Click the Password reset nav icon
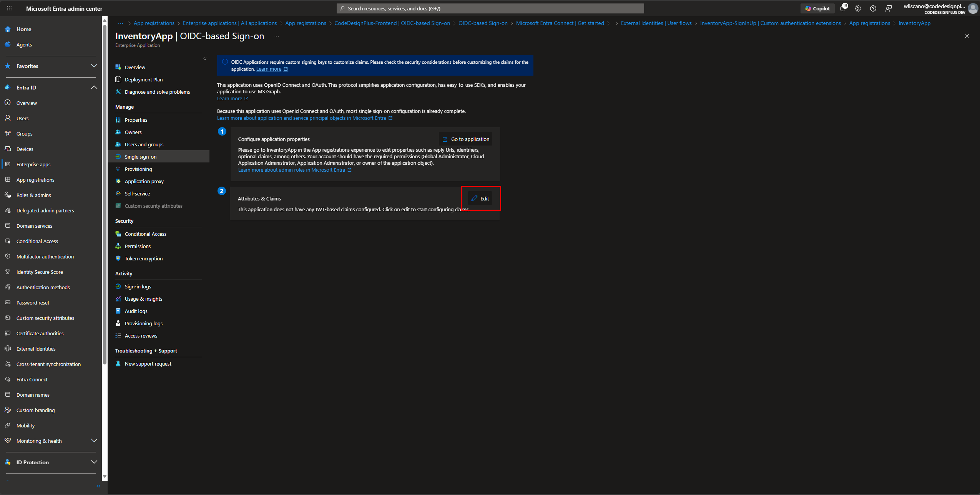 pos(8,302)
